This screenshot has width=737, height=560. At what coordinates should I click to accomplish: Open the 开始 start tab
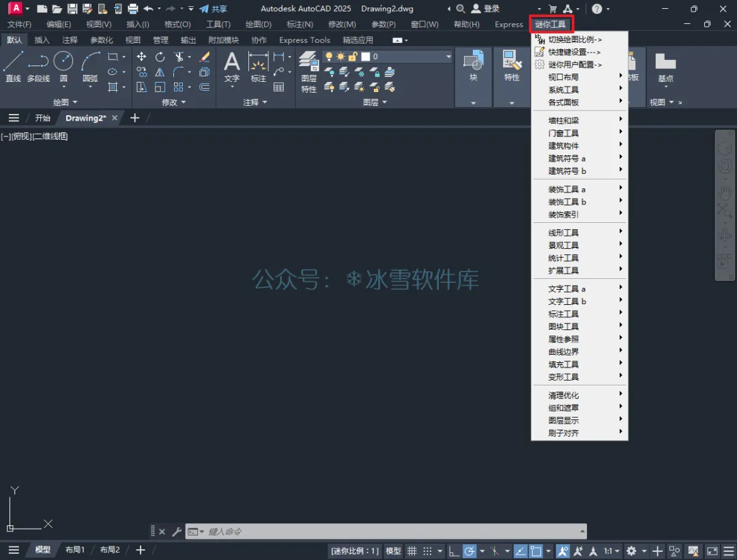click(42, 118)
